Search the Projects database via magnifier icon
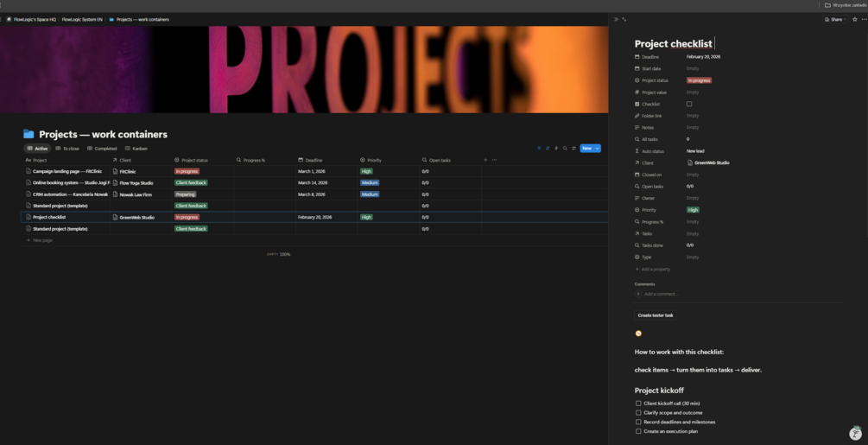Viewport: 868px width, 445px height. (x=565, y=149)
